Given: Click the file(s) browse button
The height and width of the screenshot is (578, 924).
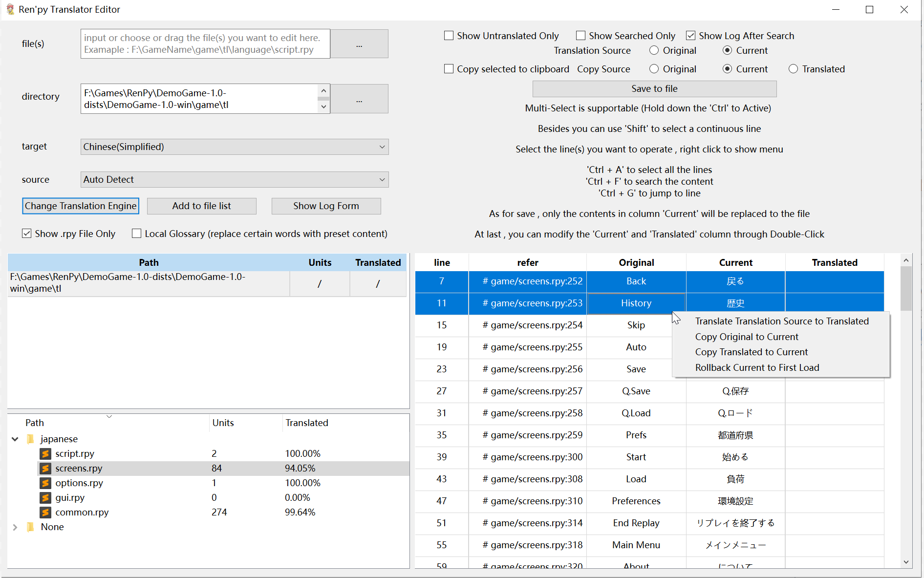Looking at the screenshot, I should coord(359,44).
